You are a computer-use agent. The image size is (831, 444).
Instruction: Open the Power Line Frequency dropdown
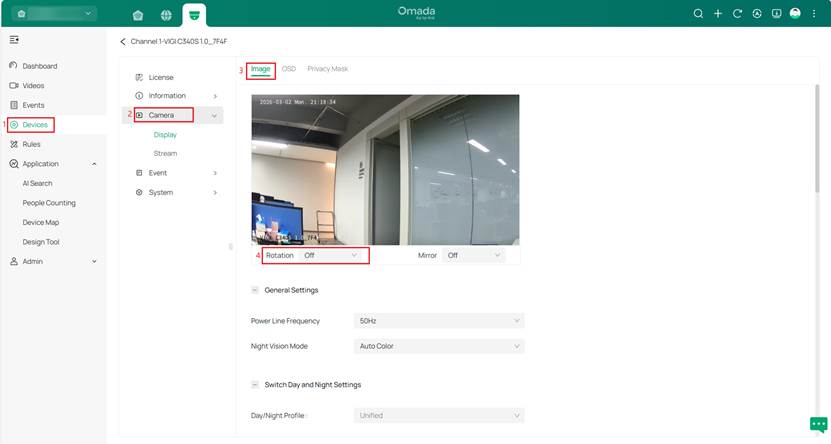(x=439, y=321)
